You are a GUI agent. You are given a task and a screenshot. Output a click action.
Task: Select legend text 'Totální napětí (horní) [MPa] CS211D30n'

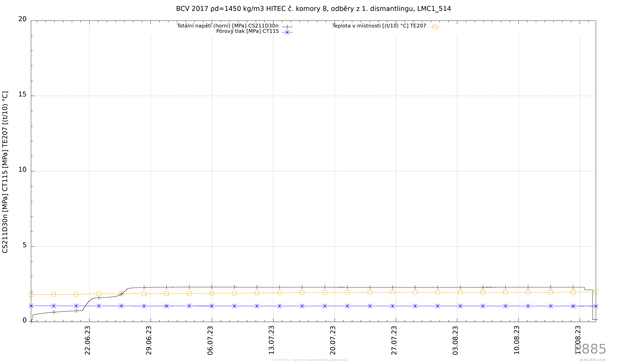[x=228, y=26]
